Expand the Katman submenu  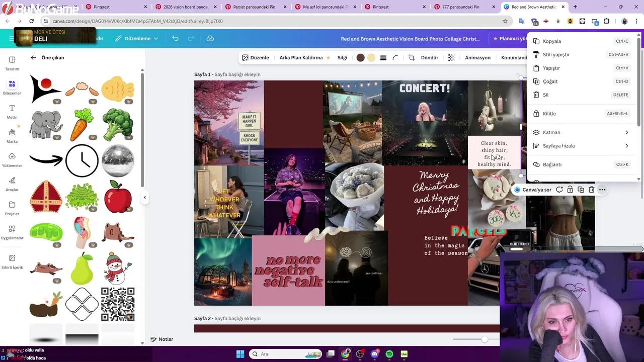(582, 132)
